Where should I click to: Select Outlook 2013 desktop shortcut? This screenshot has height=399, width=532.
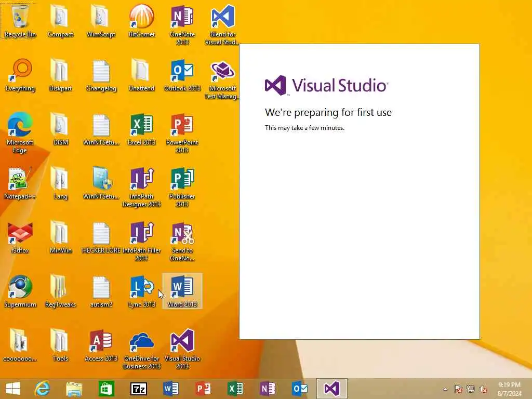point(182,75)
